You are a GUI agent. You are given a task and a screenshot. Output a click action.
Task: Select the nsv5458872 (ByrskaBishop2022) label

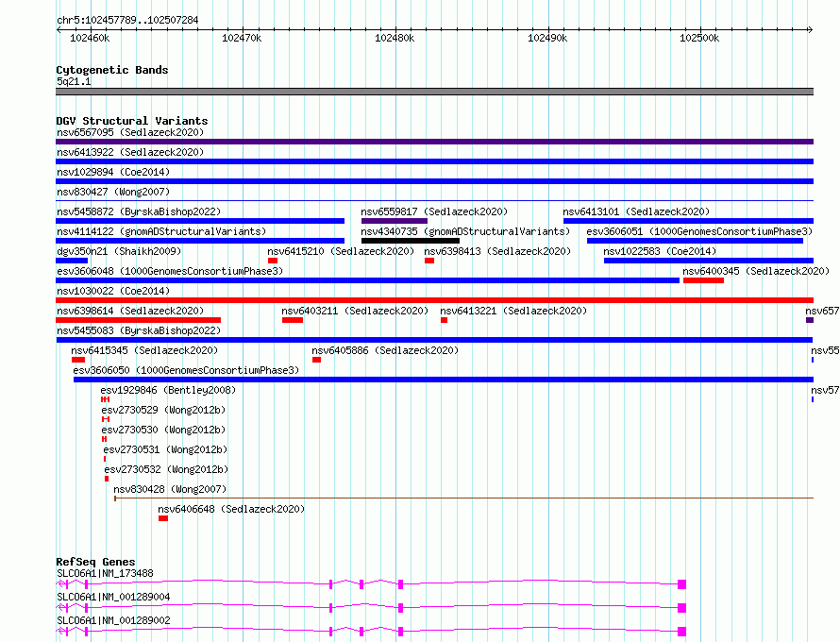point(139,211)
